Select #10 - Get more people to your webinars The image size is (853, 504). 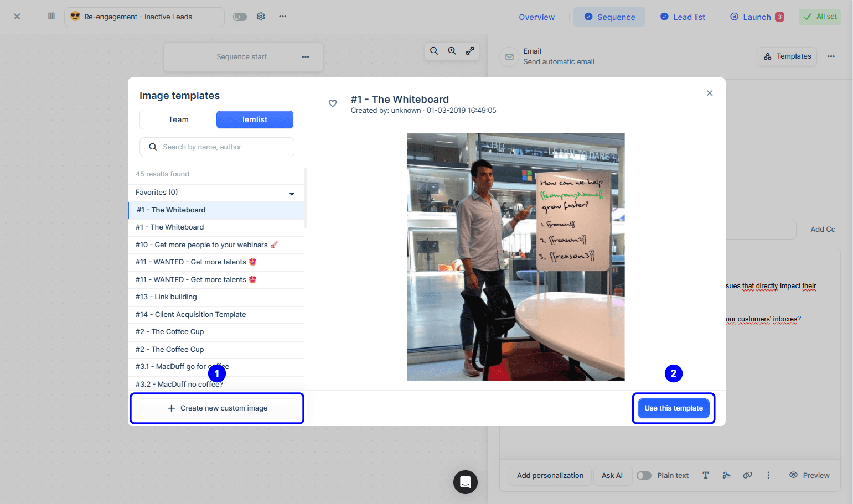tap(216, 245)
